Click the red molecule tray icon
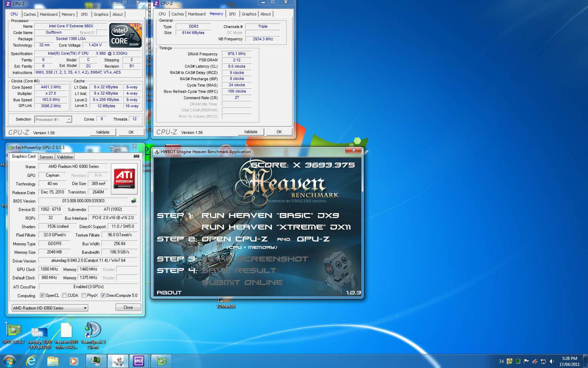 pyautogui.click(x=535, y=361)
